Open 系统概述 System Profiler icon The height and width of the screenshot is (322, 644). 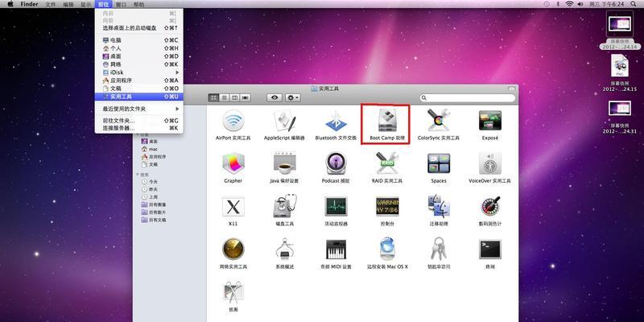[285, 249]
